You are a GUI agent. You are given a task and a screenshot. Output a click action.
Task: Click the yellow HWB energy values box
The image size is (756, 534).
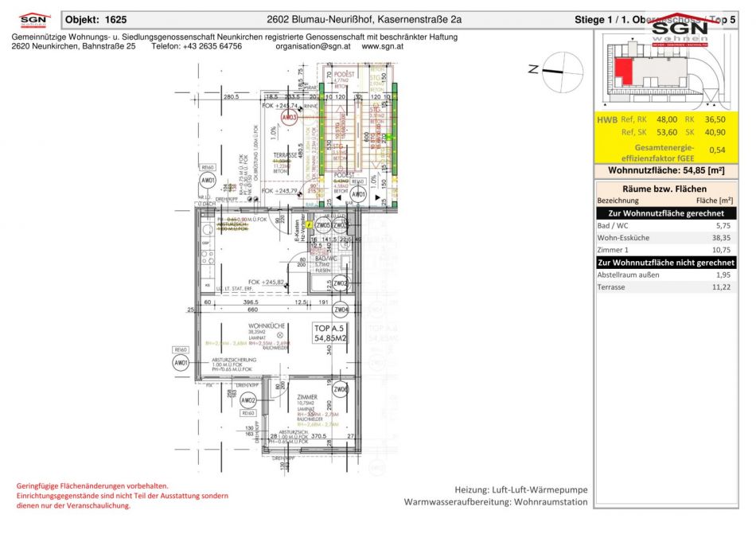coord(664,137)
